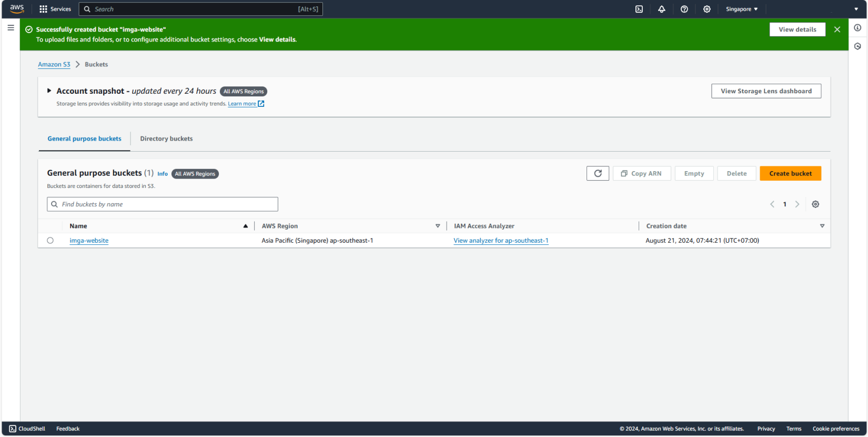The width and height of the screenshot is (868, 437).
Task: Open the Learn more link
Action: tap(242, 104)
